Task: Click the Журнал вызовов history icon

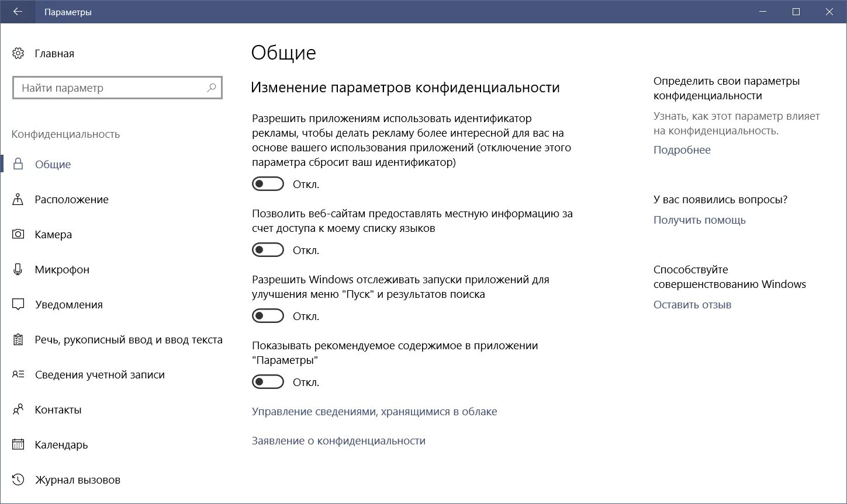Action: pos(18,479)
